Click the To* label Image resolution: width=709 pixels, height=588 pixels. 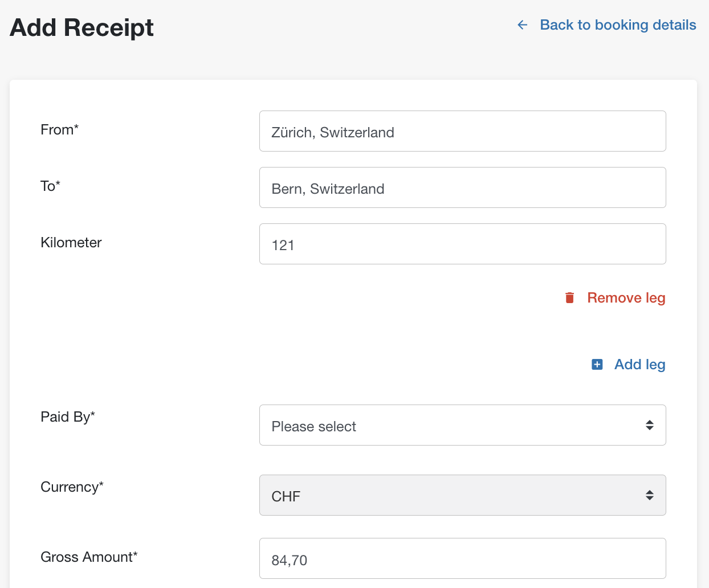(50, 186)
